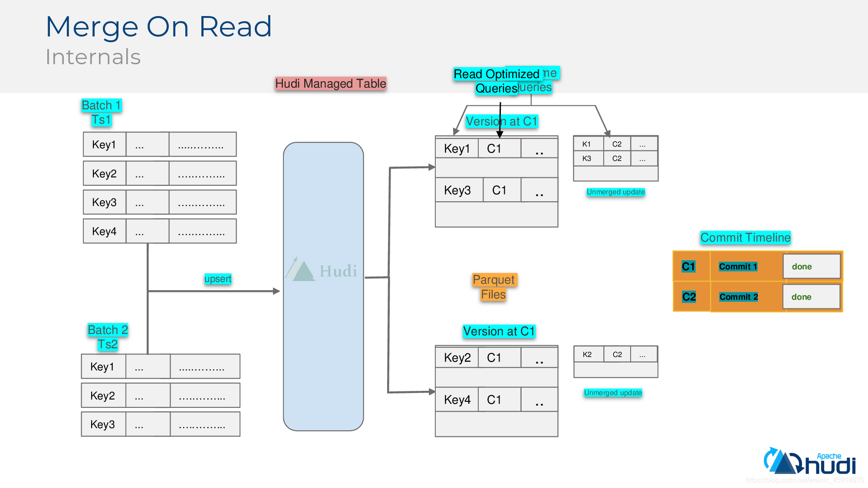
Task: Open the Commit 1 details entry
Action: click(x=743, y=266)
